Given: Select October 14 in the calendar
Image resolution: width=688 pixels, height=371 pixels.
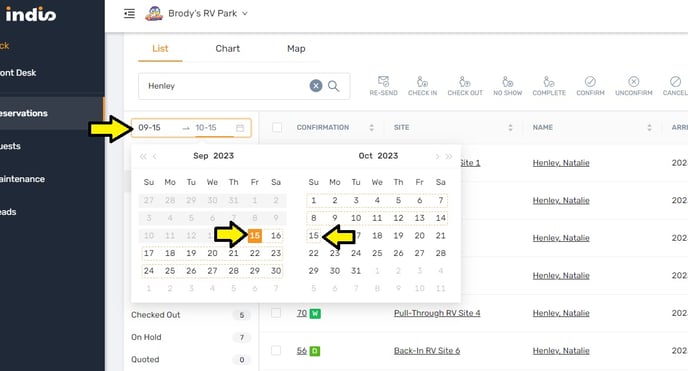Looking at the screenshot, I should (x=441, y=218).
